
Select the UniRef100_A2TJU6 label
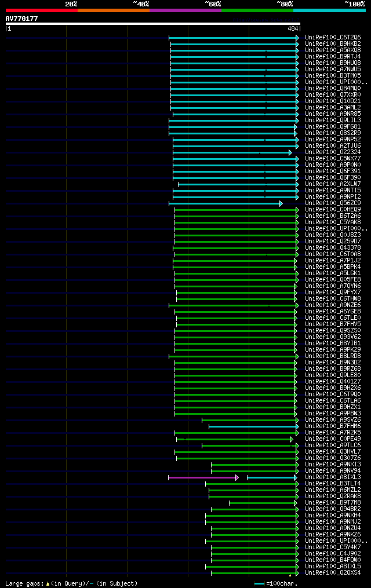[x=333, y=146]
